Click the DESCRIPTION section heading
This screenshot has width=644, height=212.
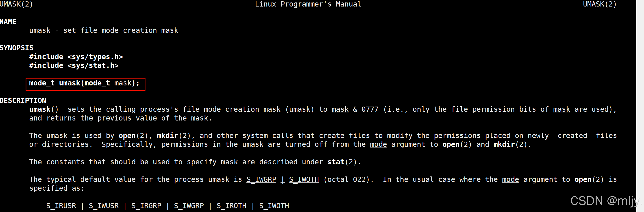pyautogui.click(x=23, y=100)
